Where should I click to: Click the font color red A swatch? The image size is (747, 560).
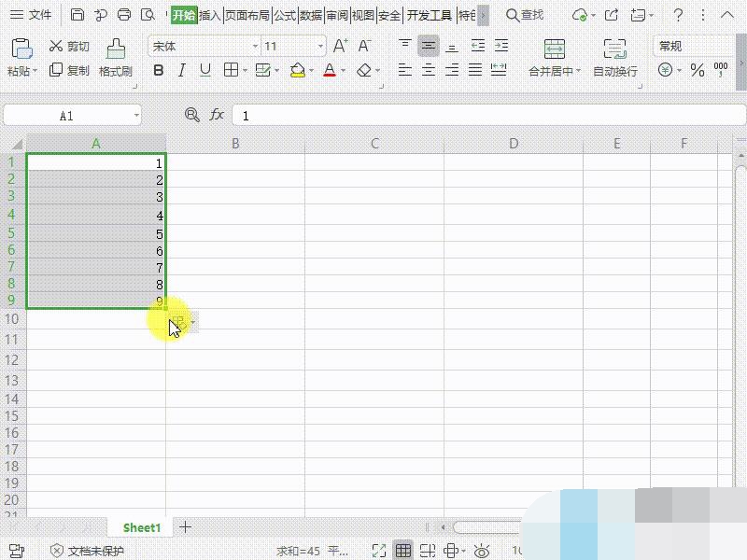click(329, 70)
